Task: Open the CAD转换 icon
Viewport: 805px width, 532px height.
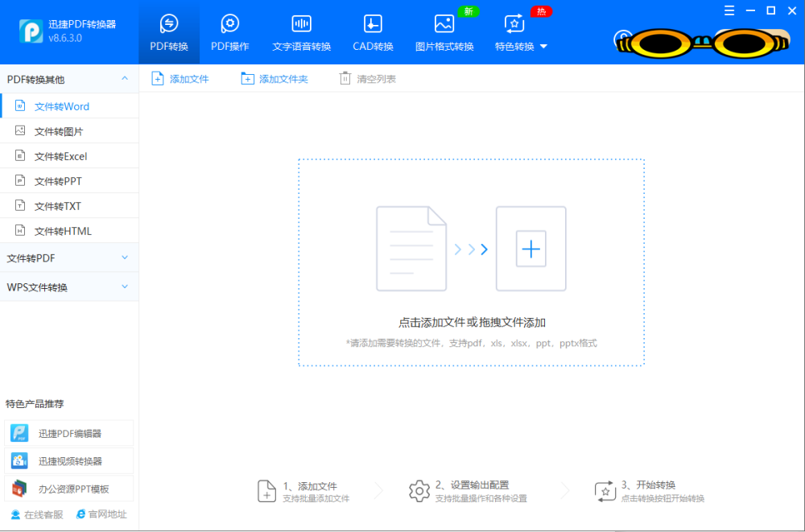Action: [x=373, y=23]
